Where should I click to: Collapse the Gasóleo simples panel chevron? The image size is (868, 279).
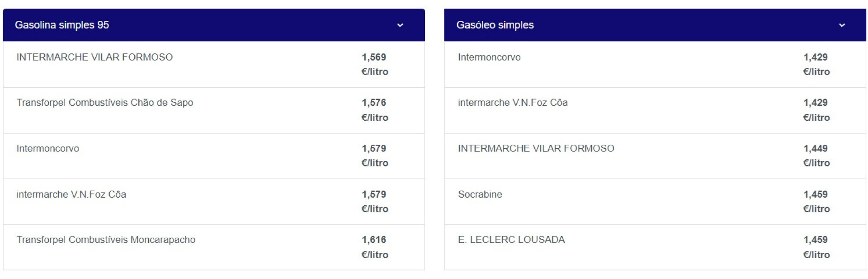pos(841,25)
